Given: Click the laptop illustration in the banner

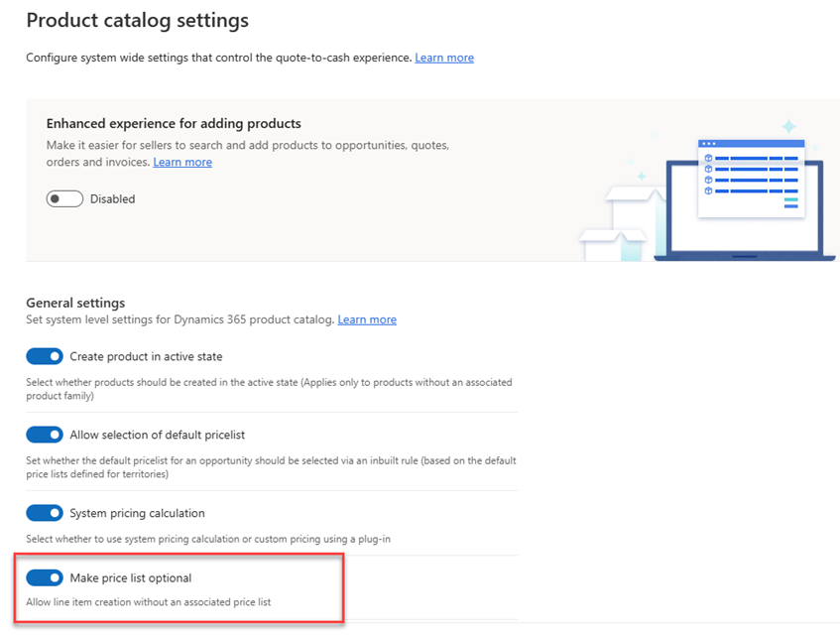Looking at the screenshot, I should [745, 210].
